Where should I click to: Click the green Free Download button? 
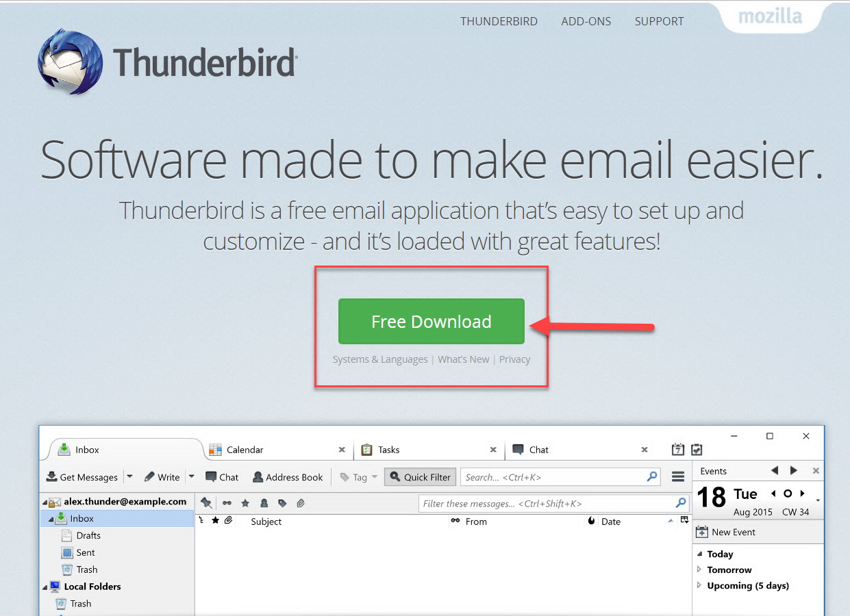tap(432, 321)
